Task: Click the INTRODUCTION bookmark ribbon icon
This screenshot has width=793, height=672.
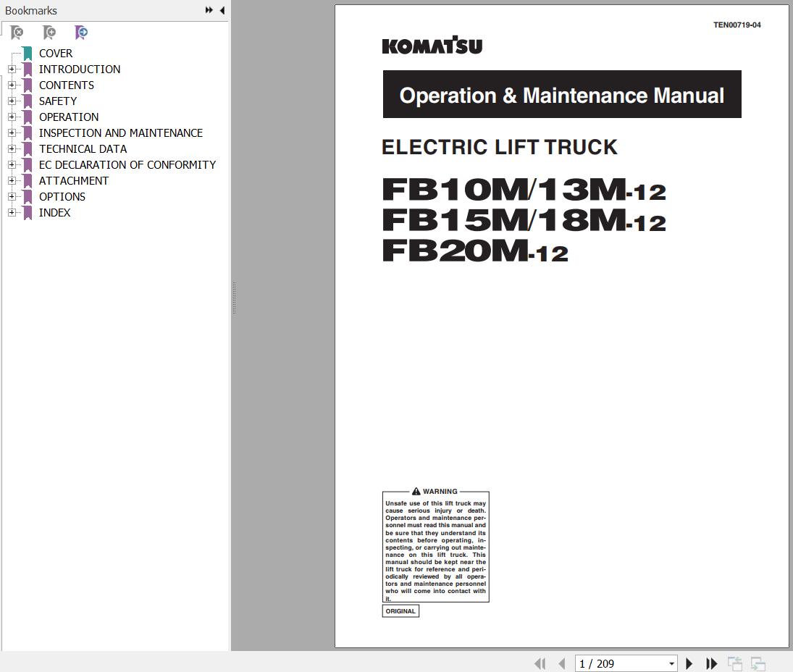Action: coord(28,70)
